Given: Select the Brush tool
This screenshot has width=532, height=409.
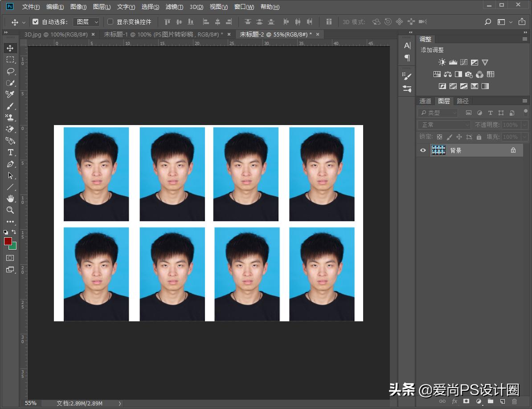Looking at the screenshot, I should pos(10,106).
